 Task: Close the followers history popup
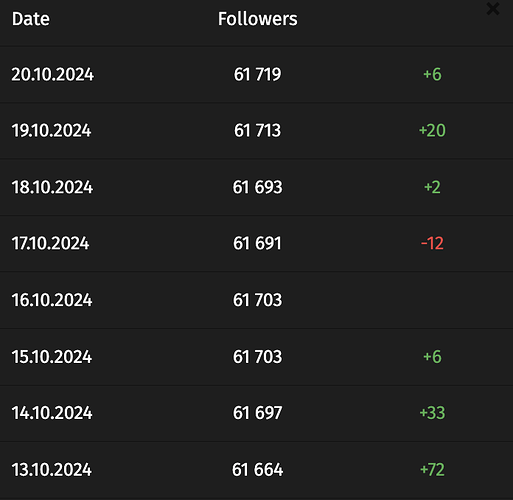click(493, 9)
